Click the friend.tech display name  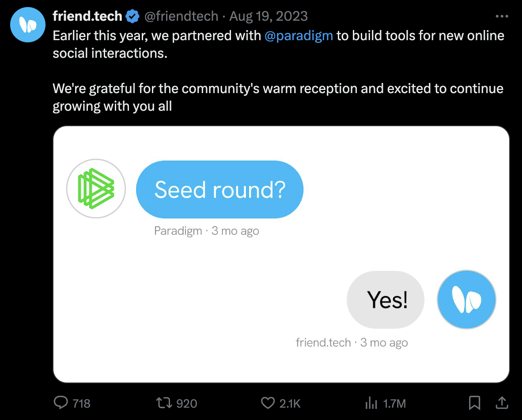click(87, 17)
